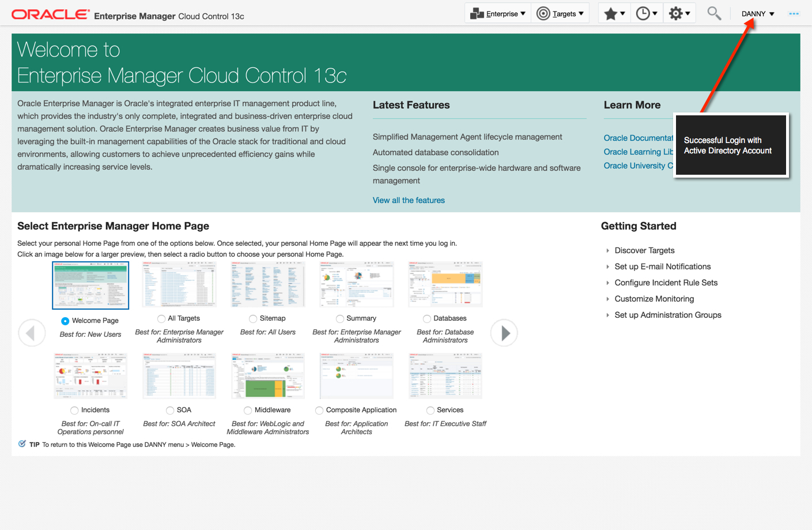Select the Summary radio button

pyautogui.click(x=340, y=319)
